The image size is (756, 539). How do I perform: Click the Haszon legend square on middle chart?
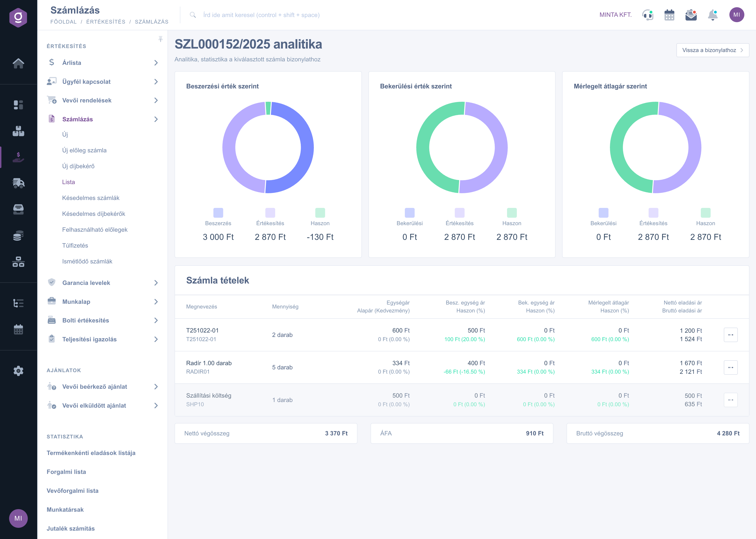point(511,212)
